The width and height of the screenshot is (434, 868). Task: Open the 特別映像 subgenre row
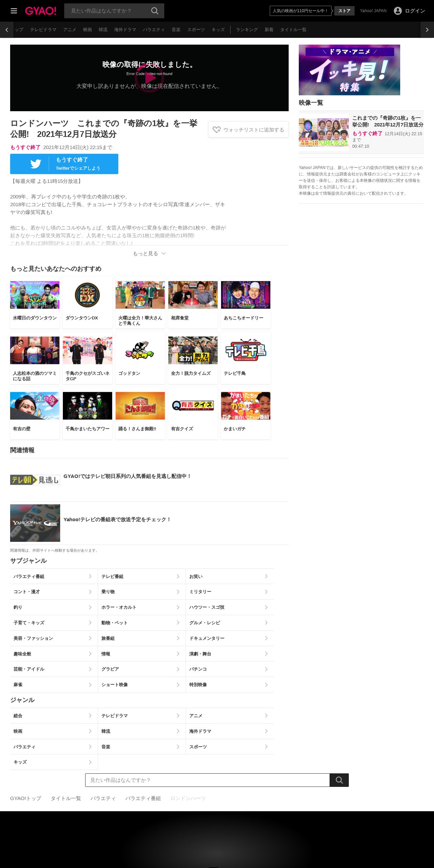pos(230,684)
